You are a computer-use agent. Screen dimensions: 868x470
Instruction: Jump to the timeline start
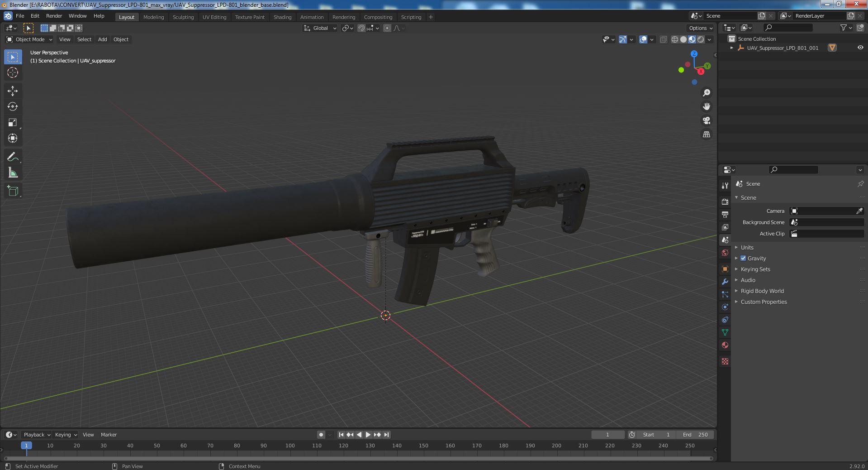(x=342, y=435)
